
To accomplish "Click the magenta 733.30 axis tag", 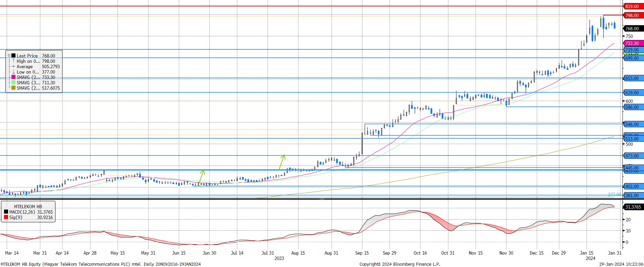I will pyautogui.click(x=633, y=43).
